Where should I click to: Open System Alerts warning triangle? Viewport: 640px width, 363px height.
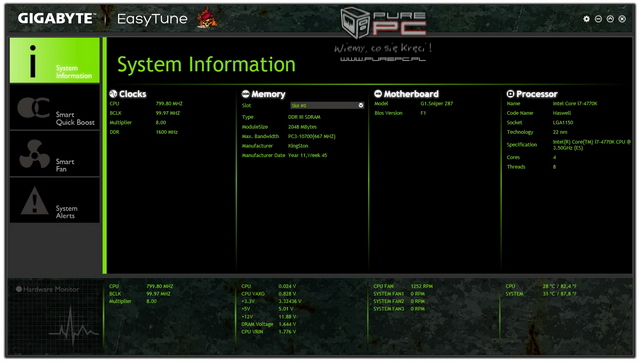tap(34, 200)
